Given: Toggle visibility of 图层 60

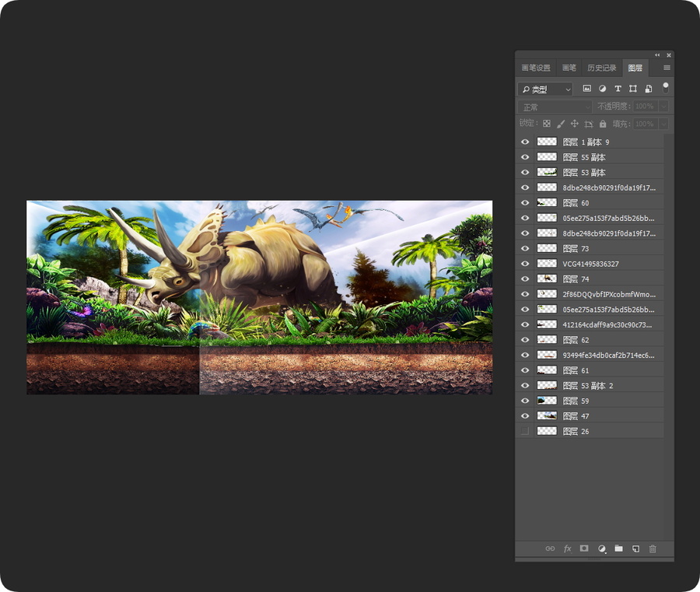Looking at the screenshot, I should click(525, 203).
